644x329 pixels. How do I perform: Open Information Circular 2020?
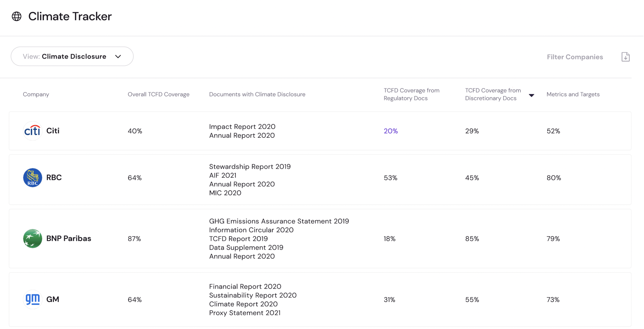(251, 230)
